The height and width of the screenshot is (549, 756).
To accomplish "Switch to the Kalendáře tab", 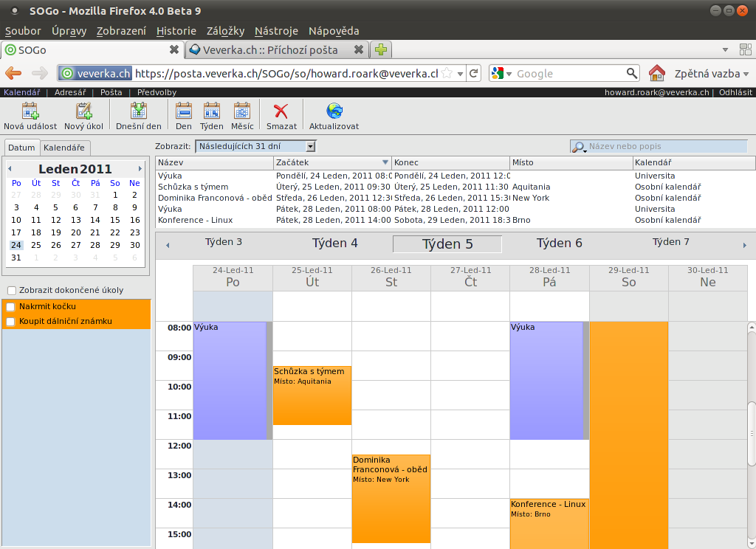I will tap(65, 147).
